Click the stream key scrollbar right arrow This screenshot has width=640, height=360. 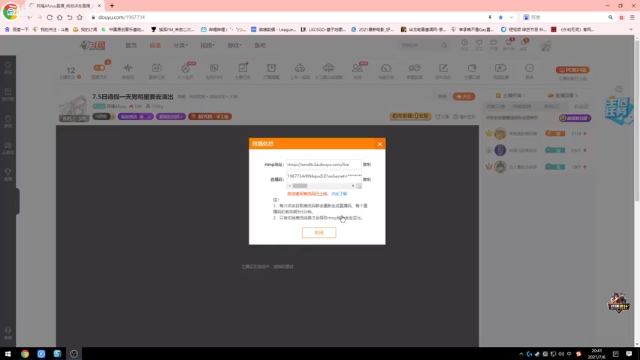tap(353, 186)
